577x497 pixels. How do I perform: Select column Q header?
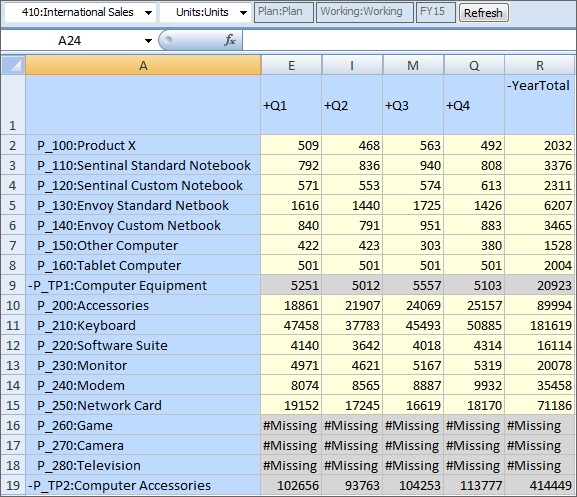[x=474, y=65]
